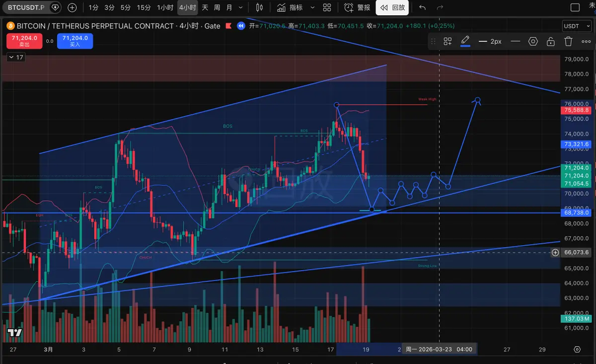The width and height of the screenshot is (596, 364).
Task: Select the path anchor at the 69,000 low
Action: (x=372, y=210)
